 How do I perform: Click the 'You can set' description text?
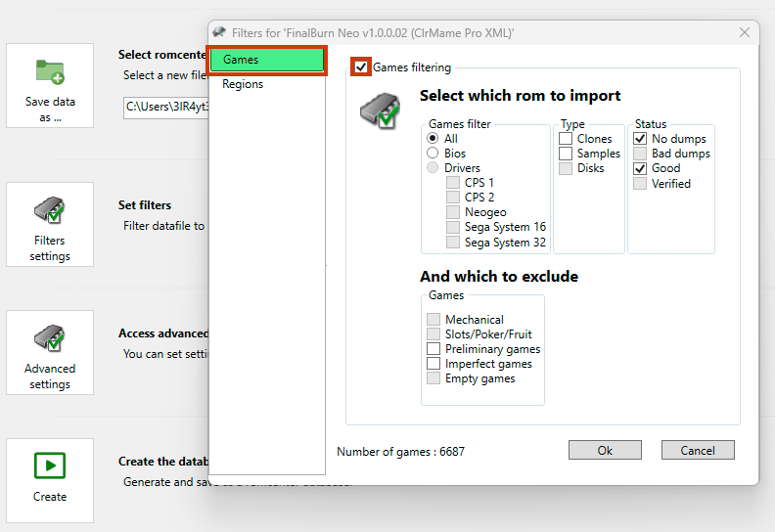(165, 354)
